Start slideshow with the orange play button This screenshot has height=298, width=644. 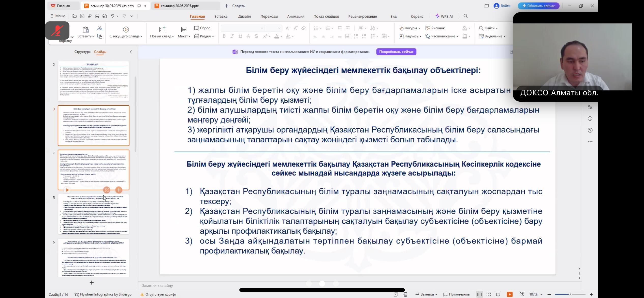pos(510,294)
